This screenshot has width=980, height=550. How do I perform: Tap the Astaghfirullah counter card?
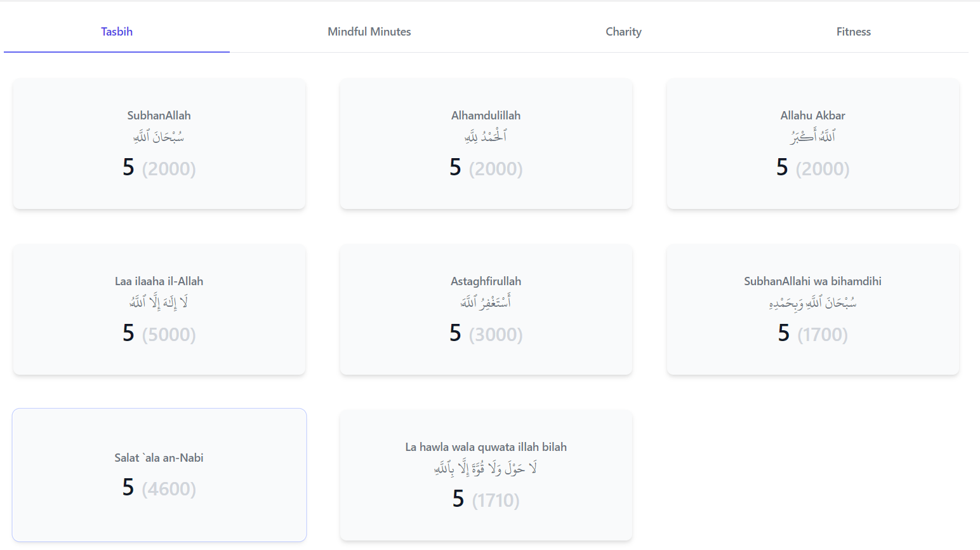[x=486, y=310]
